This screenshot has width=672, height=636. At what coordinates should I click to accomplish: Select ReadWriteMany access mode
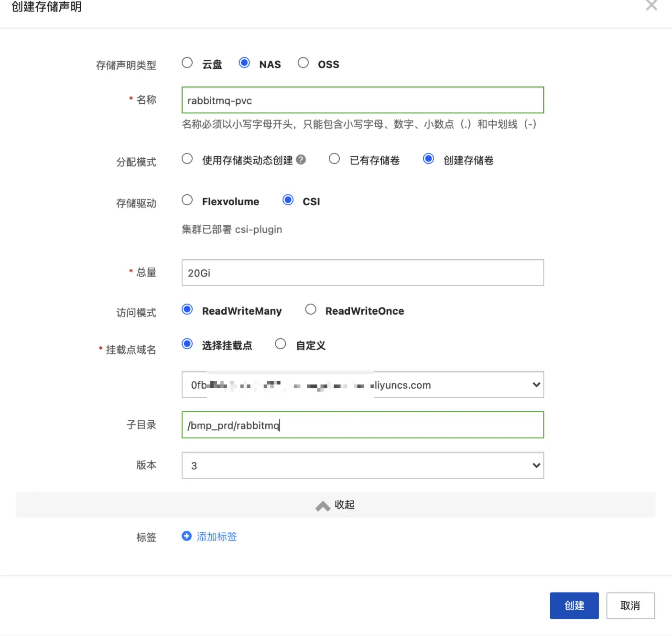tap(187, 309)
